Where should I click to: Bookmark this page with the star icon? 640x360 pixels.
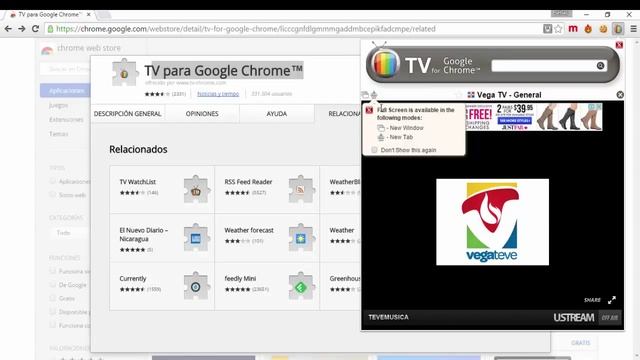[558, 29]
